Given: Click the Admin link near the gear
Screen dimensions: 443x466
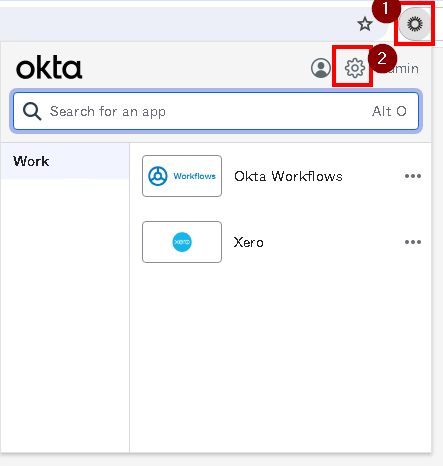Looking at the screenshot, I should (x=404, y=69).
